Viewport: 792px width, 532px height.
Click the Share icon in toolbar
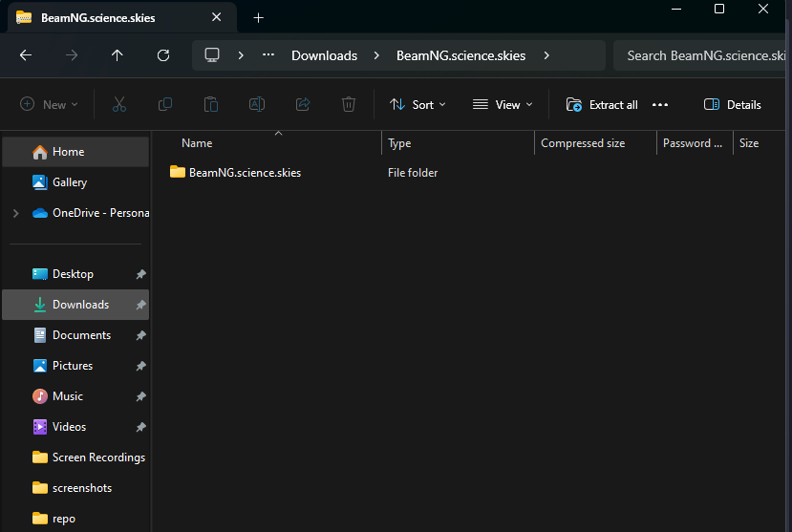tap(303, 104)
